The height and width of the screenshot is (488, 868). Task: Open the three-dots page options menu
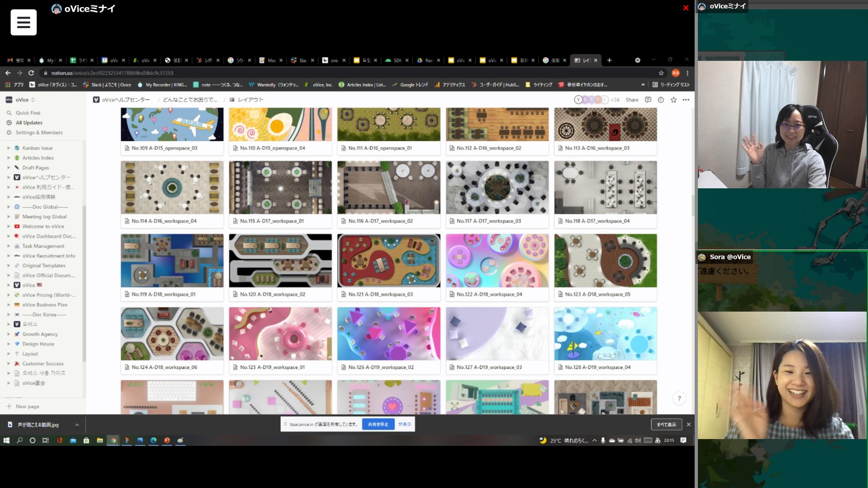(x=686, y=100)
